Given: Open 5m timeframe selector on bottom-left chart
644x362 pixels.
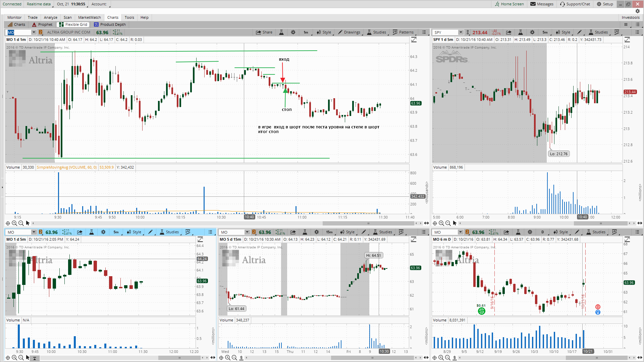Looking at the screenshot, I should click(x=116, y=232).
